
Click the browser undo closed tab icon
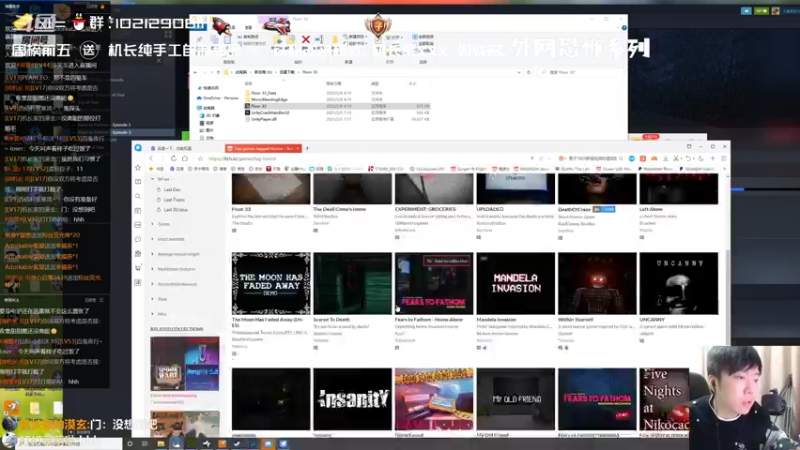tap(688, 159)
